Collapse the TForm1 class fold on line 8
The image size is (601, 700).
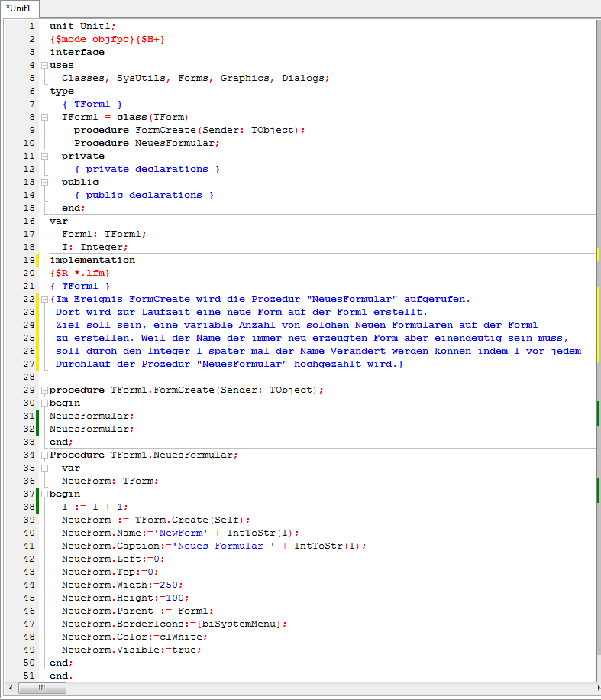coord(44,118)
